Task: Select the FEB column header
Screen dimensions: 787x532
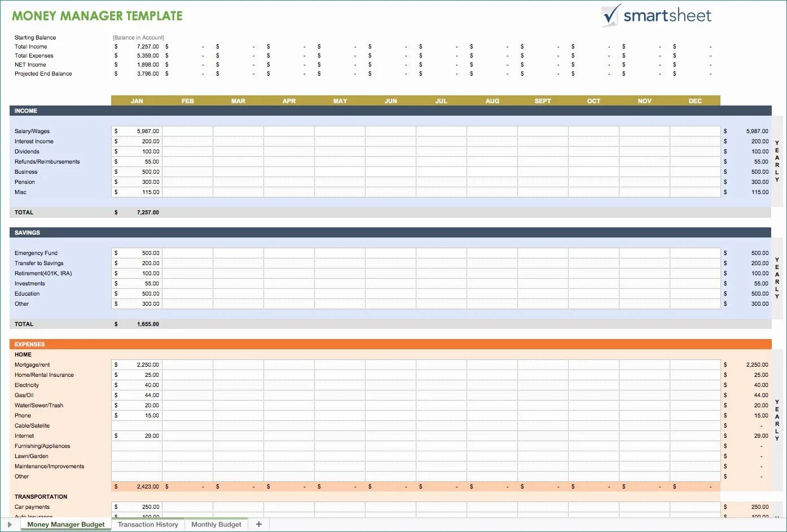Action: click(188, 101)
